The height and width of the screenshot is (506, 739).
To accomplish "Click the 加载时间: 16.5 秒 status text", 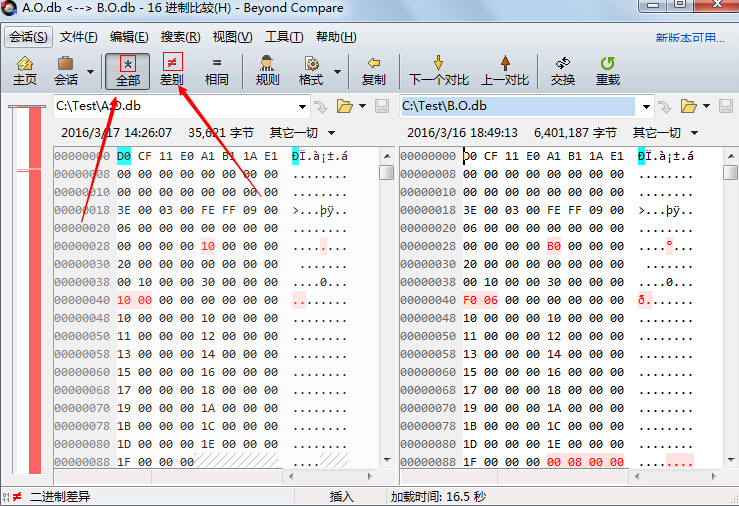I will click(x=438, y=497).
